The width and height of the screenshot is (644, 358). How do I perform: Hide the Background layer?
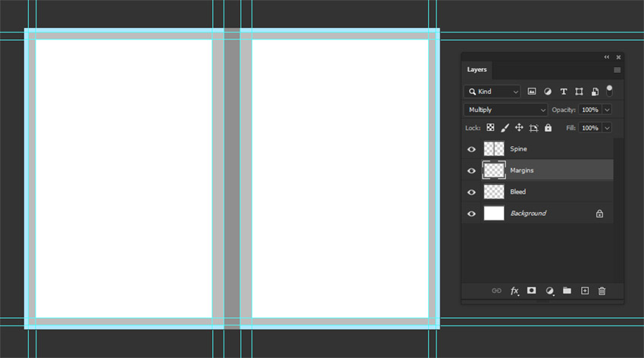coord(471,213)
